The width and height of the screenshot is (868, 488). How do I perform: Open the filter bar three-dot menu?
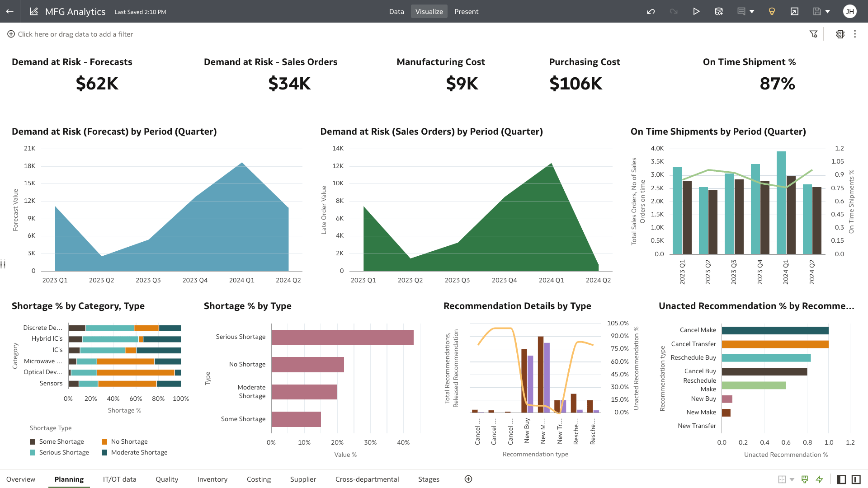(x=855, y=34)
